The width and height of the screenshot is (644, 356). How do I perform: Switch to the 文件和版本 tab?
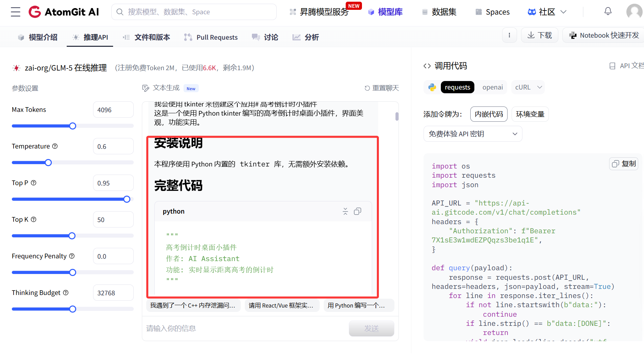pos(146,37)
